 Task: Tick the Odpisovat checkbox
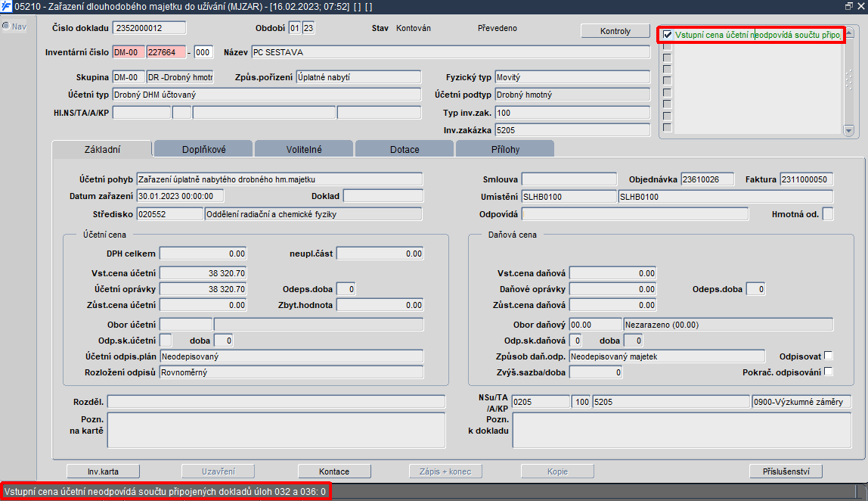tap(828, 356)
